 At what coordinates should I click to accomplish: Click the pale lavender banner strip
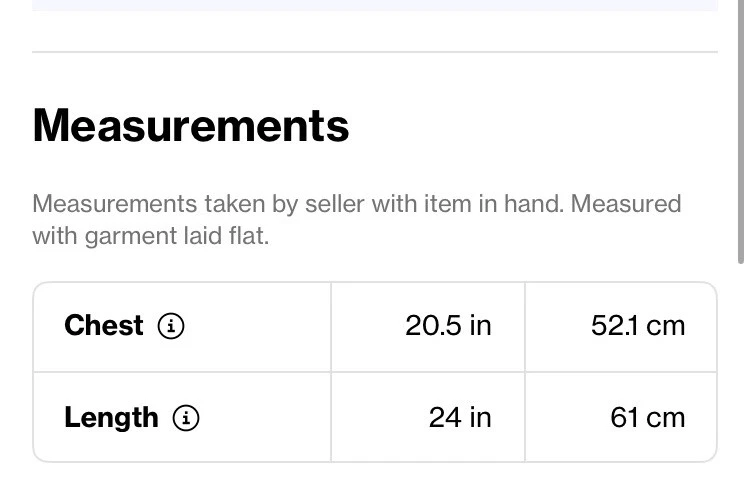tap(375, 5)
